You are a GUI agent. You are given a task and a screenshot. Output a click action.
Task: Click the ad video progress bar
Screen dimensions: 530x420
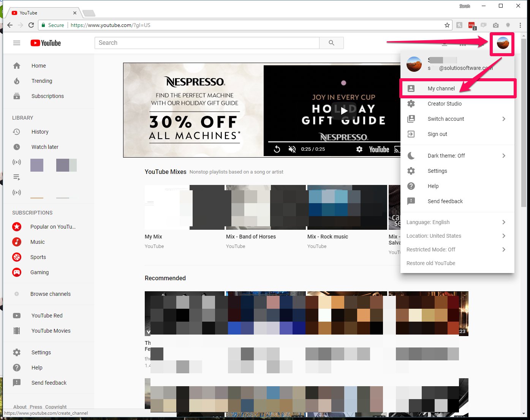[x=334, y=142]
